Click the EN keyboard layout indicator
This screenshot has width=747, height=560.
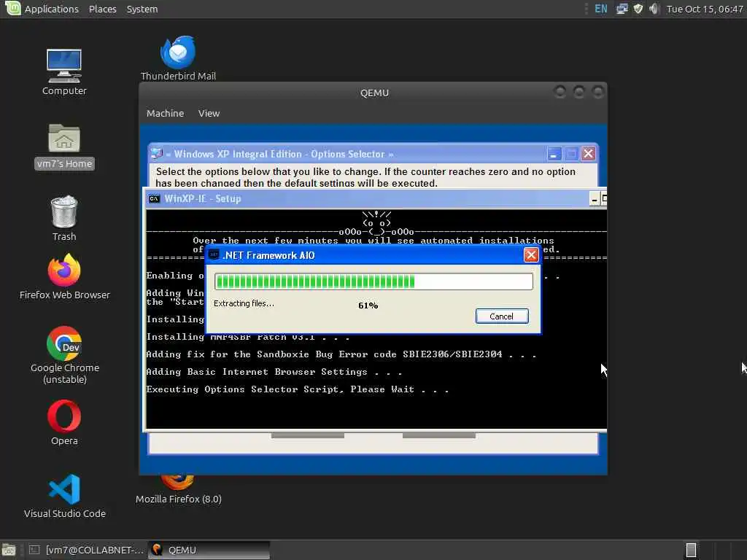coord(601,9)
